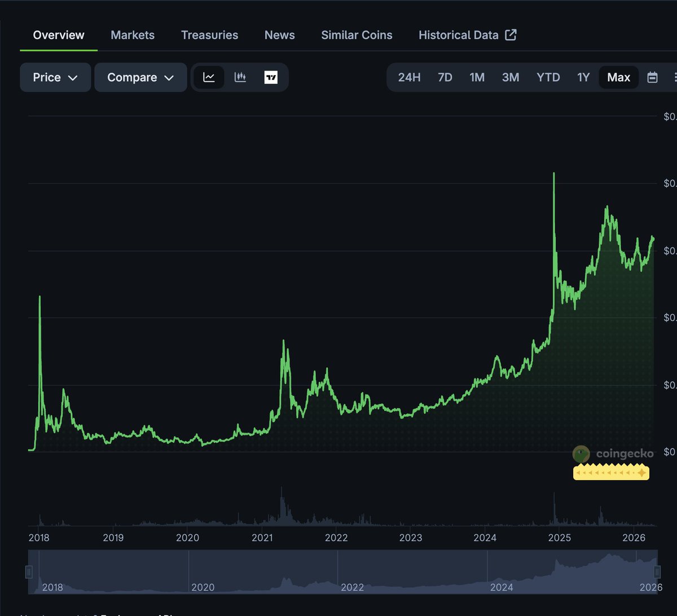Open the News tab
Image resolution: width=677 pixels, height=616 pixels.
[280, 35]
